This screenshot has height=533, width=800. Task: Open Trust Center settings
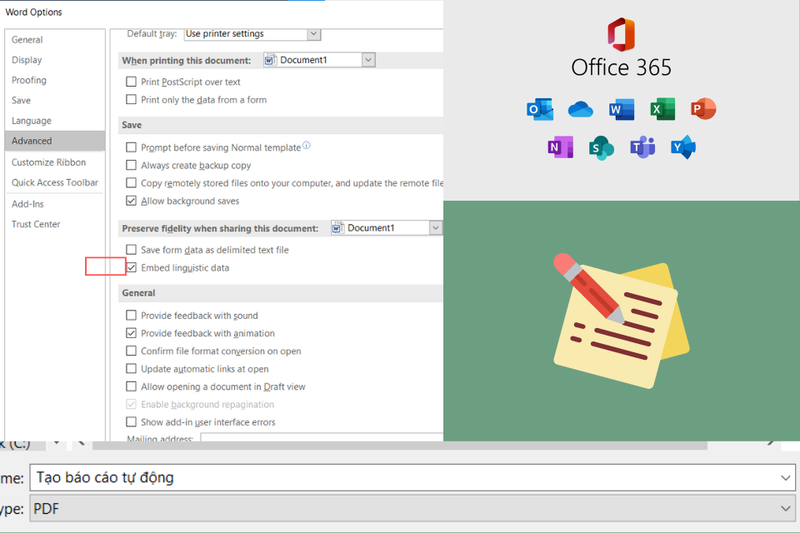tap(36, 224)
